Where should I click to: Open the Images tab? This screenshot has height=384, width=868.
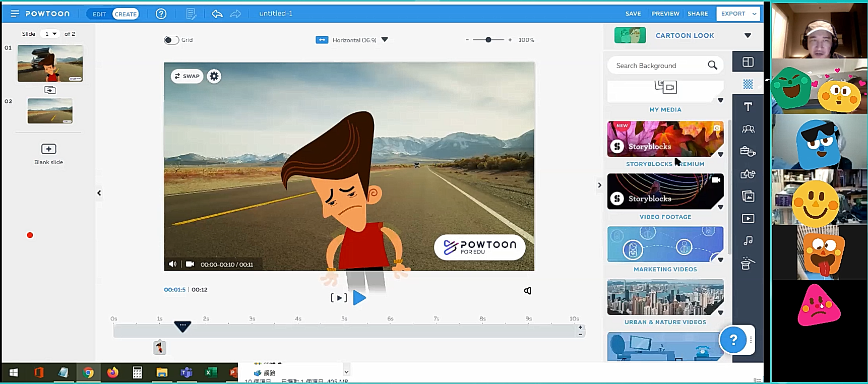(x=748, y=196)
